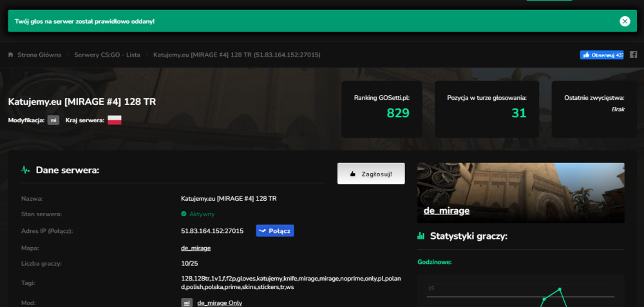
Task: Open the de_mirage Only mod link
Action: [220, 303]
